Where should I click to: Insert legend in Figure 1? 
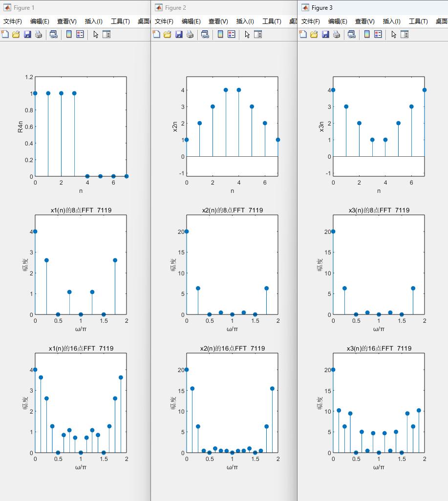[x=80, y=34]
